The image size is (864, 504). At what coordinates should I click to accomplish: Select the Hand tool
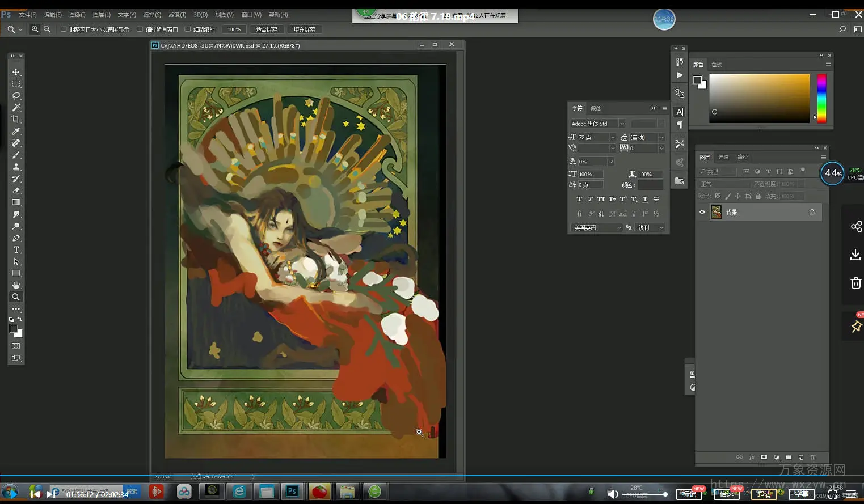coord(16,285)
